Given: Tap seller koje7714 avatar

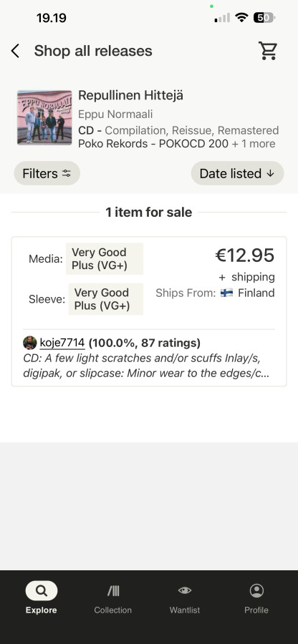Looking at the screenshot, I should tap(30, 343).
